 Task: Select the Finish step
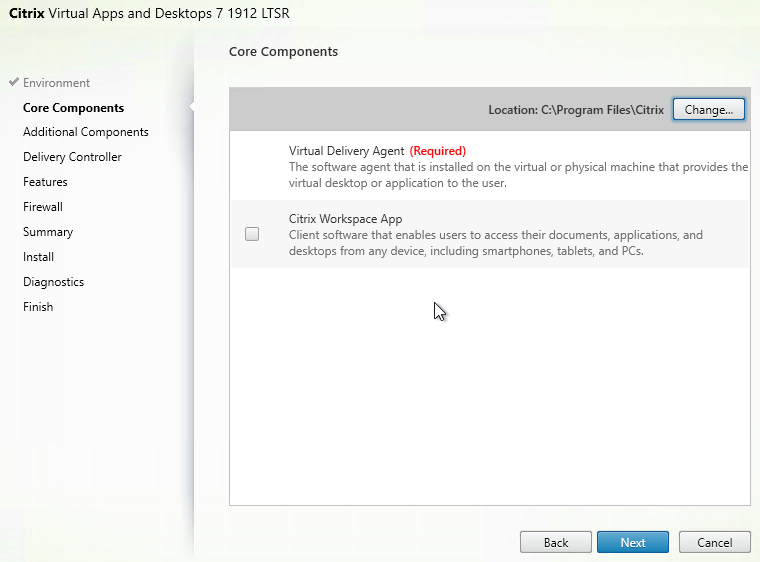click(x=38, y=307)
